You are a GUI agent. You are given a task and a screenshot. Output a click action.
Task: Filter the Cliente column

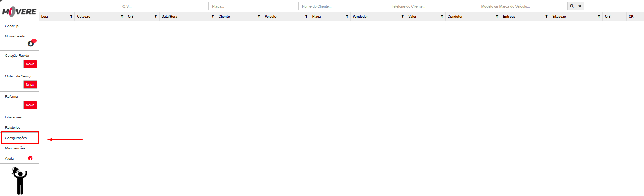(x=259, y=17)
